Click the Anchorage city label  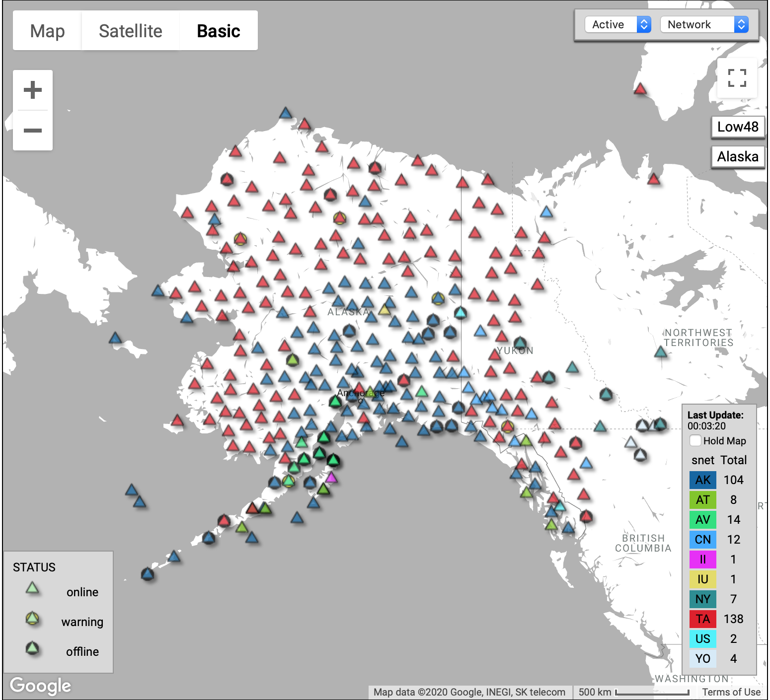click(x=361, y=393)
